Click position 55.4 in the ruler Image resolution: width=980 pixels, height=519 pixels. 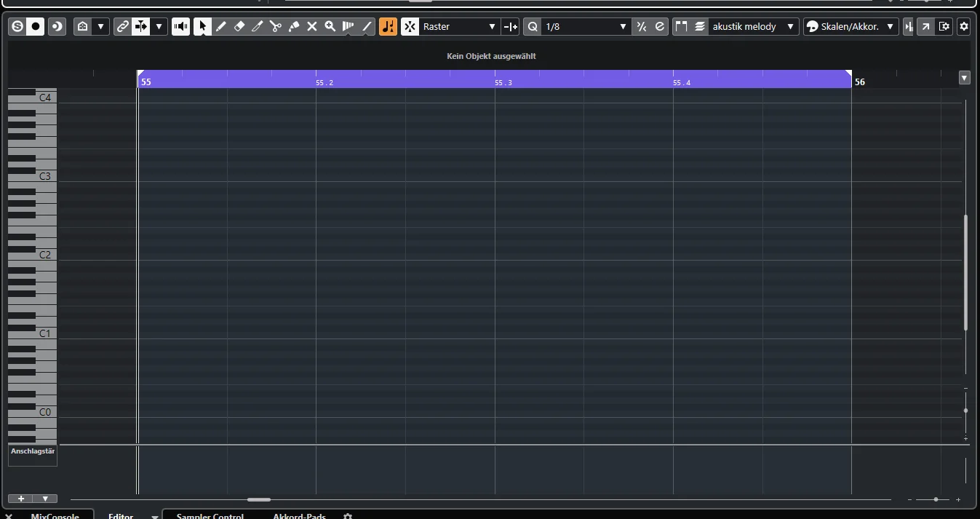[x=682, y=83]
